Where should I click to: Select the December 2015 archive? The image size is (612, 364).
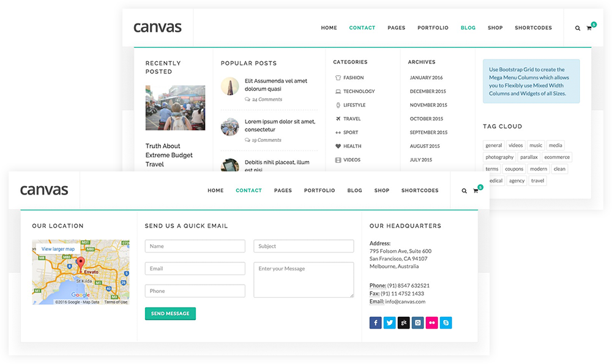pyautogui.click(x=428, y=92)
